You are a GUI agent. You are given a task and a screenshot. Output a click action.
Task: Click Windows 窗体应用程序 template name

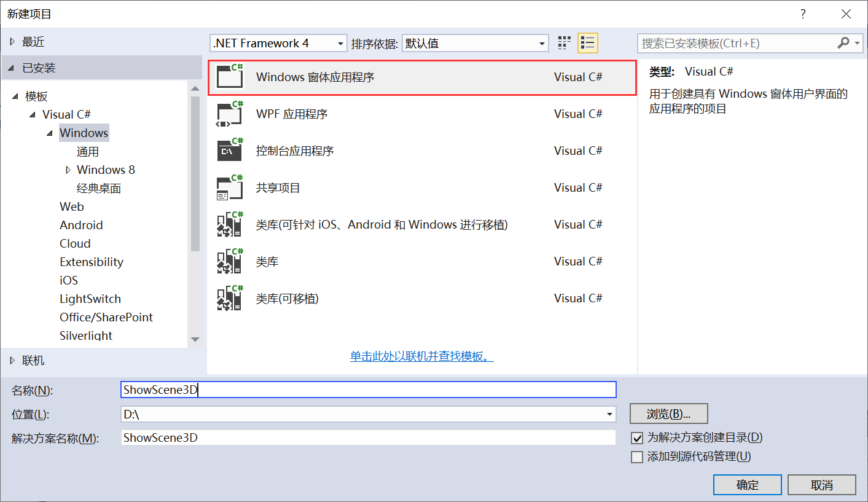[315, 77]
